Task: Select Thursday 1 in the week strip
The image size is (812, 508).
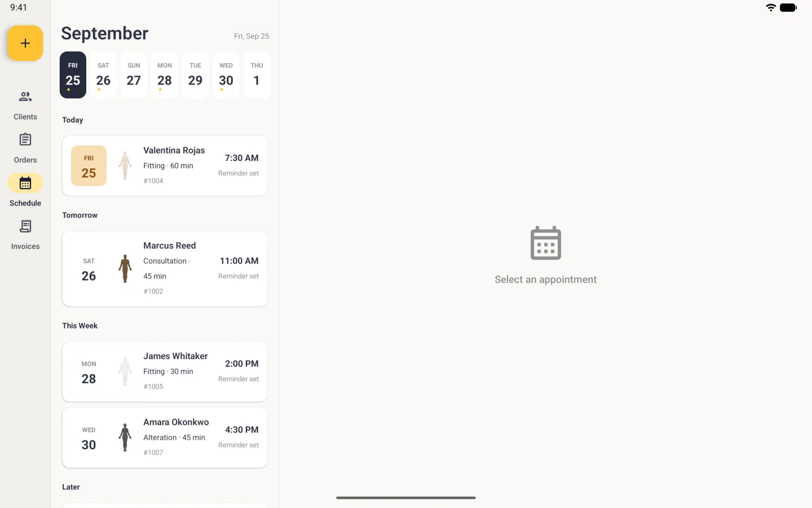Action: tap(257, 75)
